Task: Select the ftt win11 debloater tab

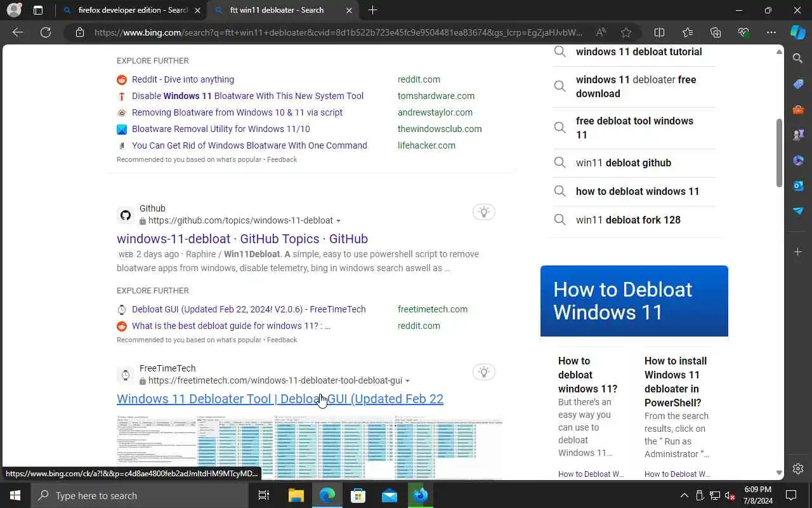Action: pos(285,10)
